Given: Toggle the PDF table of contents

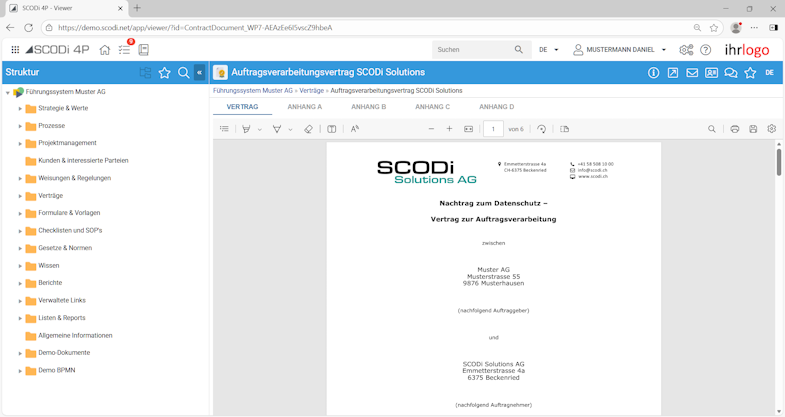Looking at the screenshot, I should (x=224, y=129).
